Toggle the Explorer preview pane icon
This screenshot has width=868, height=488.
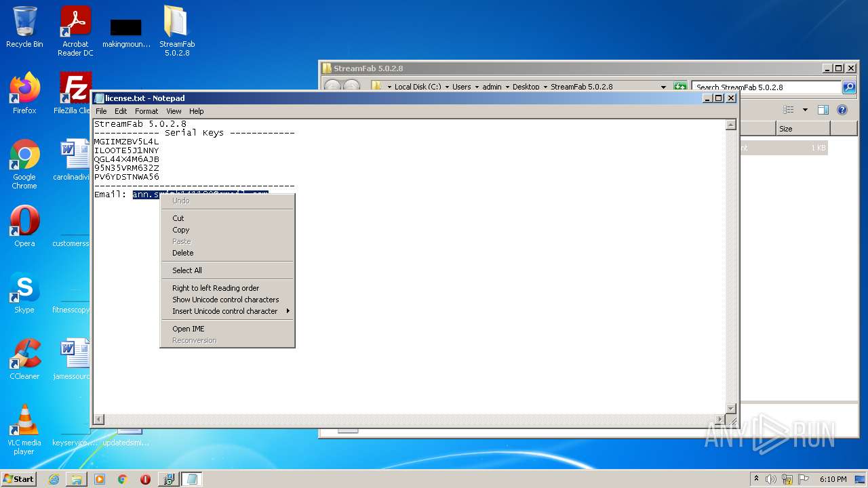(x=823, y=110)
